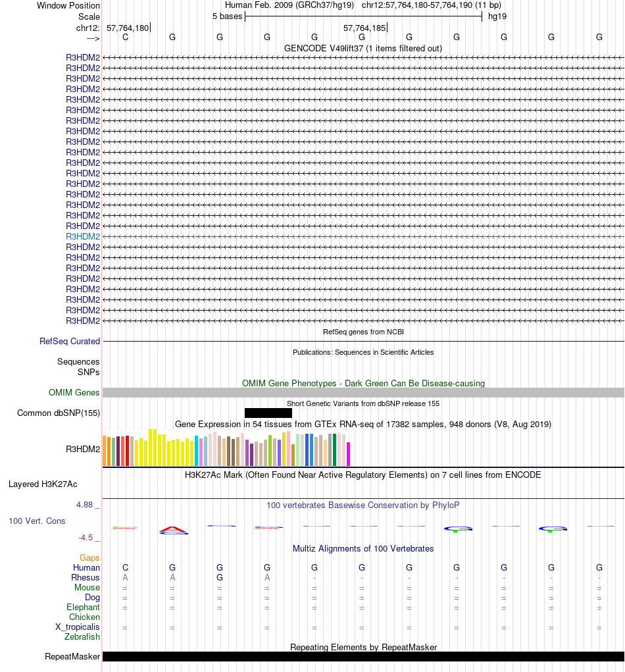Open the GENCODE V49lift37 track title
Screen dimensions: 625x672
(x=363, y=49)
